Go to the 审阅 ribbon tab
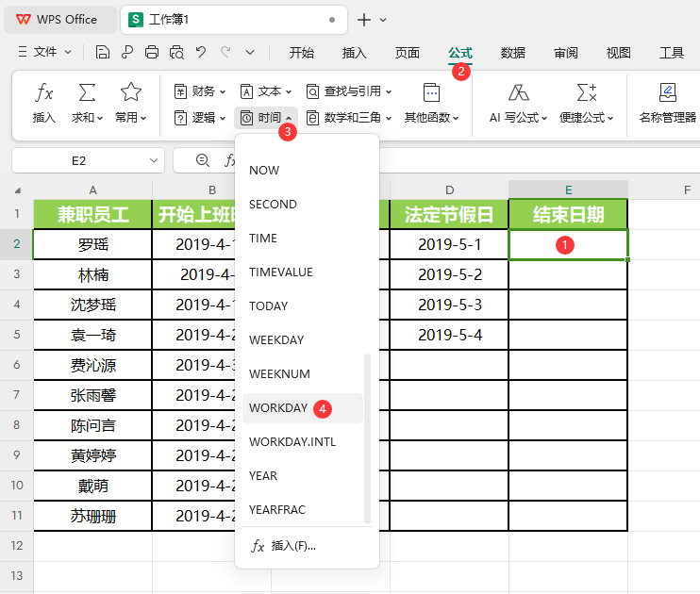The height and width of the screenshot is (594, 700). click(566, 53)
